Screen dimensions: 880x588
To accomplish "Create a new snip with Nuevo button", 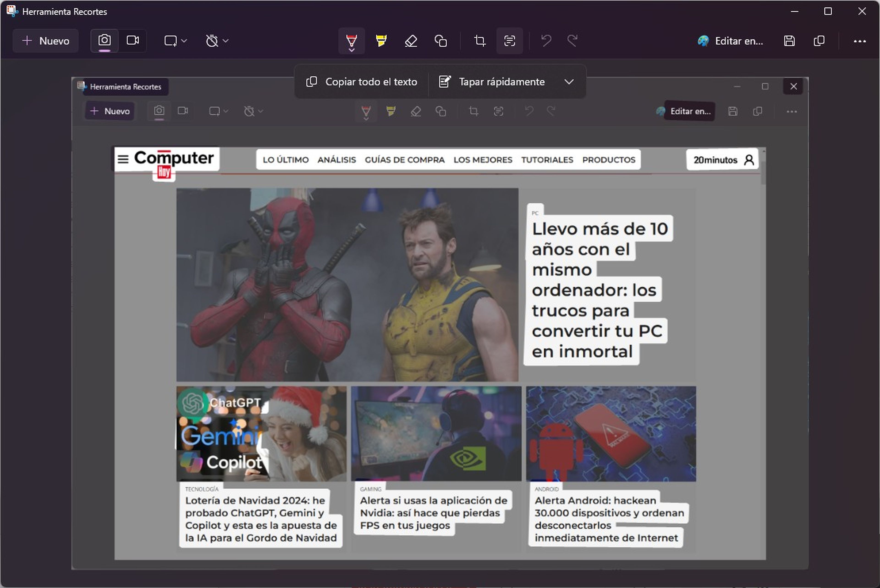I will (45, 41).
